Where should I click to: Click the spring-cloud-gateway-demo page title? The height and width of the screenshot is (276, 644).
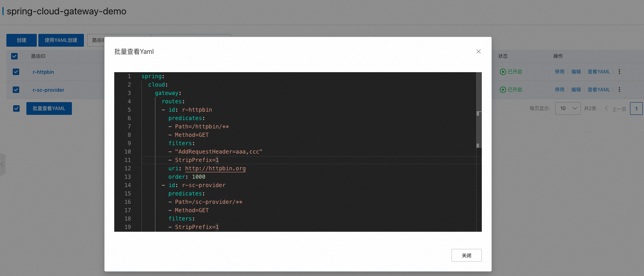tap(67, 11)
